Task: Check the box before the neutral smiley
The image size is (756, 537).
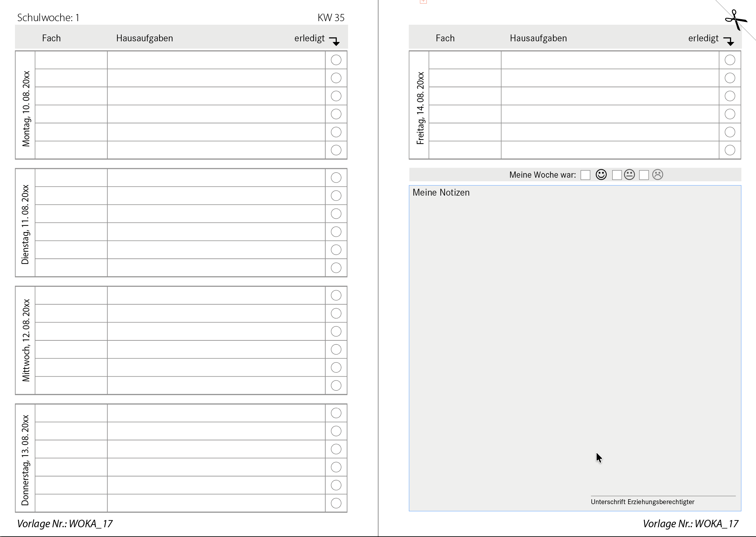Action: [616, 175]
